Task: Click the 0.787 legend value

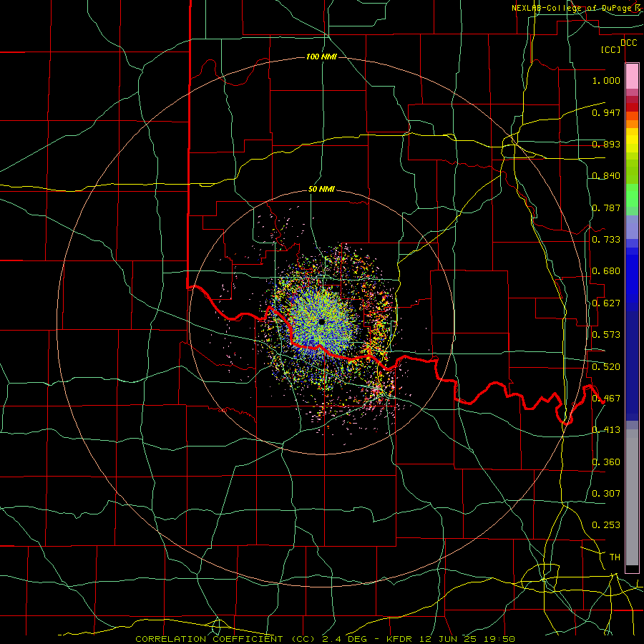Action: tap(606, 208)
